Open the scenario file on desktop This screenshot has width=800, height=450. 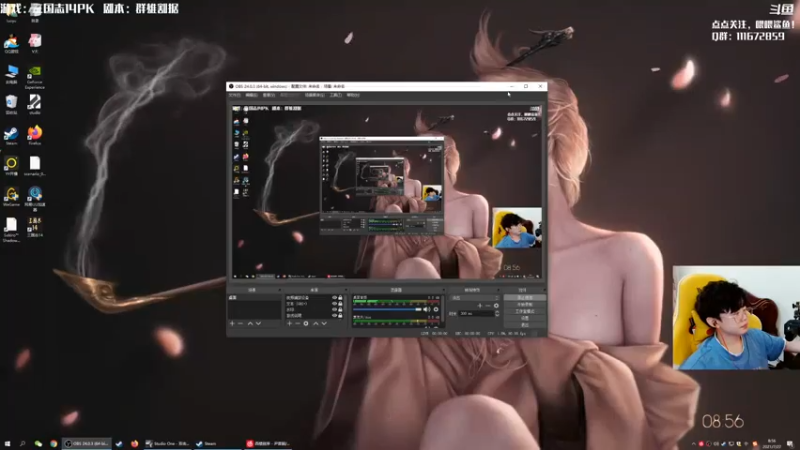click(35, 166)
